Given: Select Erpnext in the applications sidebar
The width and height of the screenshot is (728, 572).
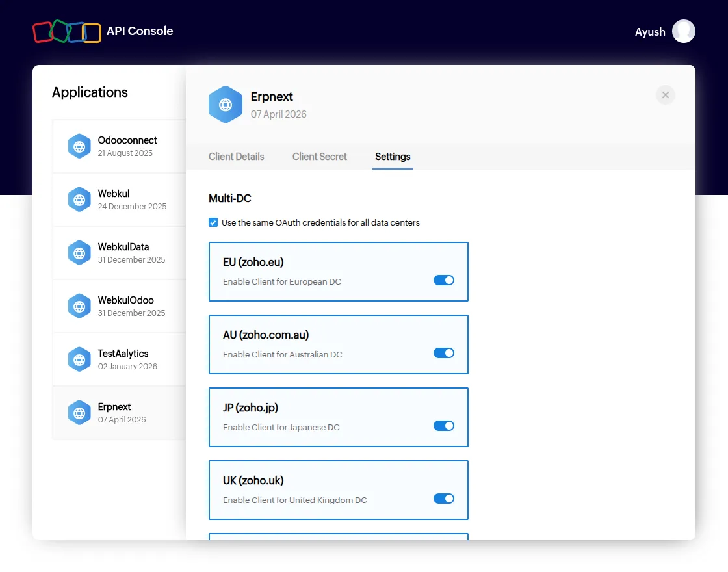Looking at the screenshot, I should pyautogui.click(x=120, y=413).
